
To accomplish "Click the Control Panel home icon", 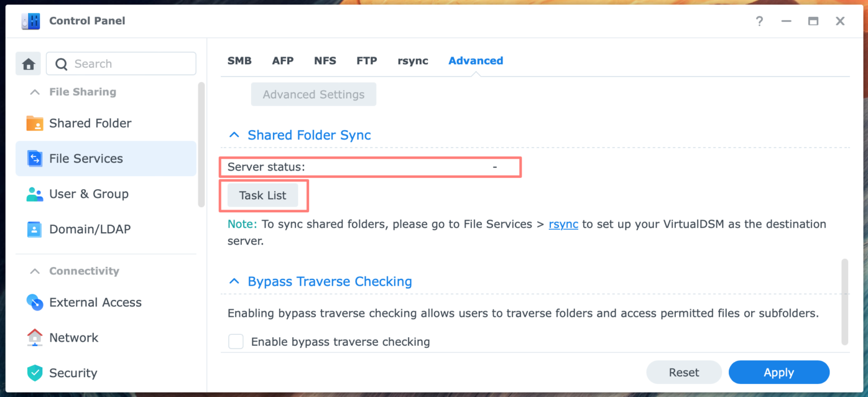I will (x=28, y=63).
